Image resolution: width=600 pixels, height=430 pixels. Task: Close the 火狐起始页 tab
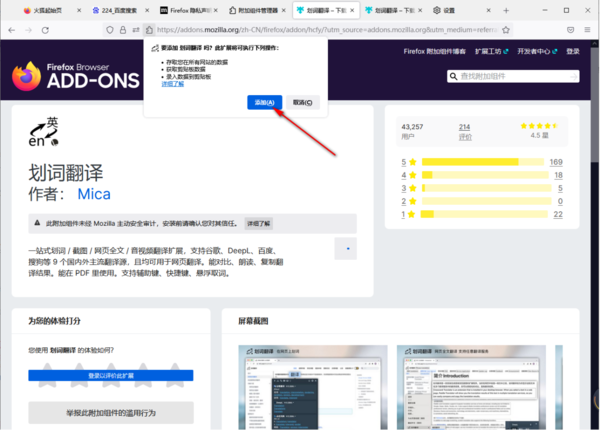point(80,9)
